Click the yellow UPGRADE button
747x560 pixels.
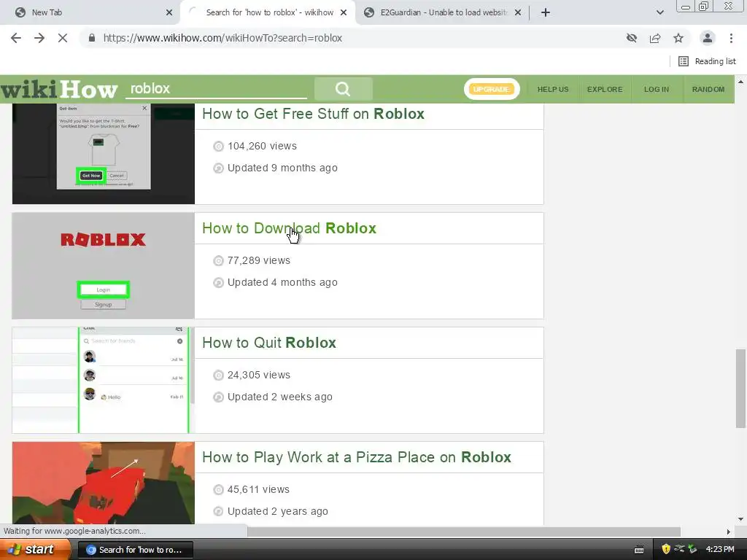(x=492, y=89)
